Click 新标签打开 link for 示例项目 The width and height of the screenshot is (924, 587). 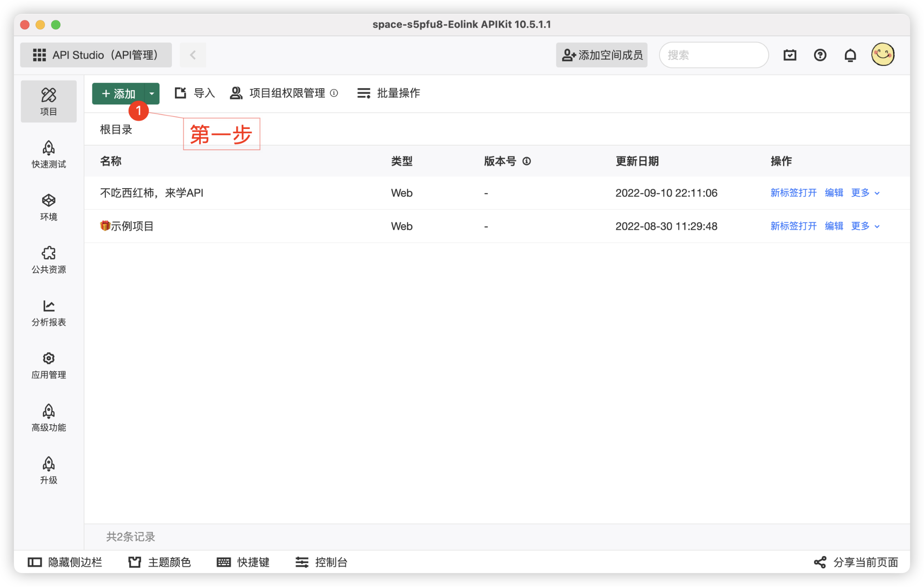click(x=793, y=226)
